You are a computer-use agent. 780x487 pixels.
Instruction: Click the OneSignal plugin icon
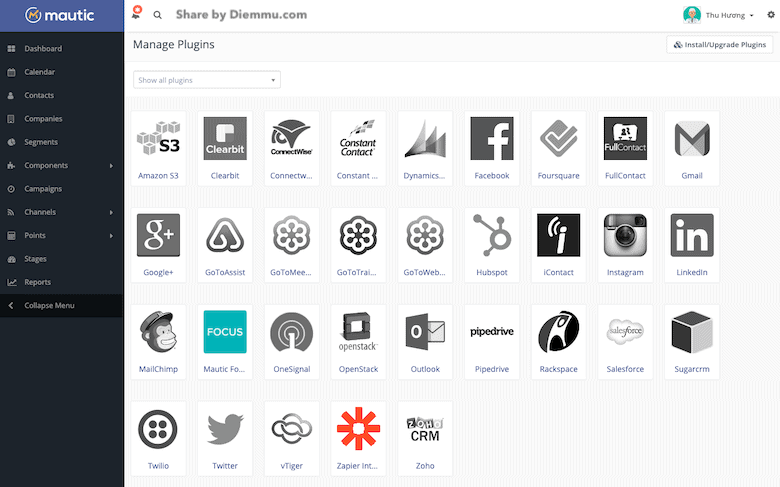pyautogui.click(x=292, y=332)
